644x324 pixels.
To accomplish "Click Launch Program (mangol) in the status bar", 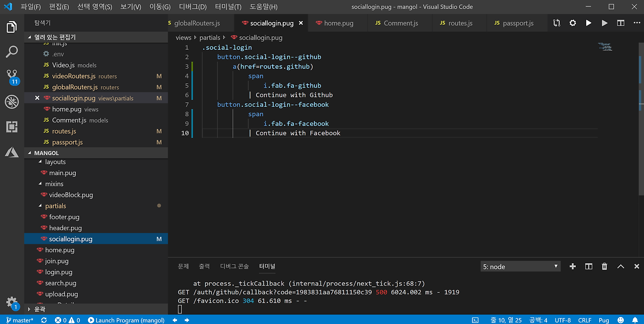I will click(x=126, y=320).
